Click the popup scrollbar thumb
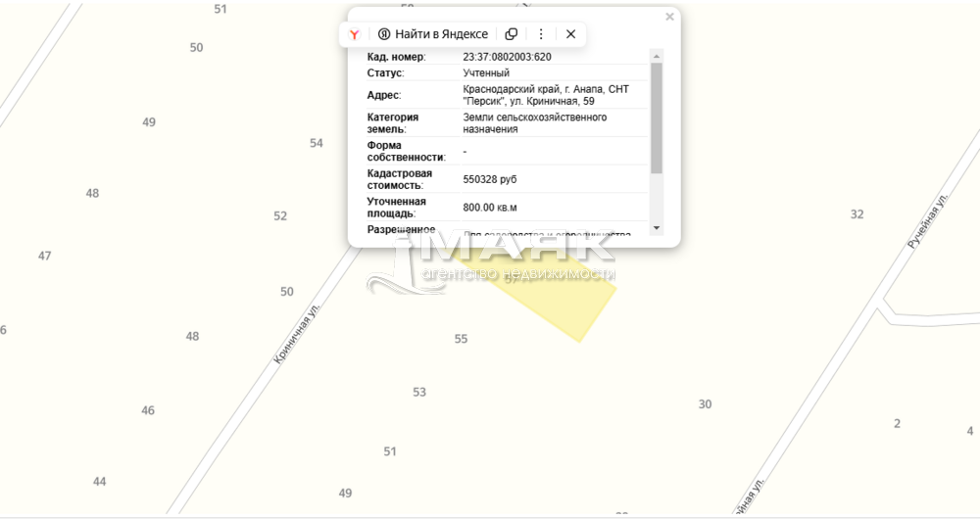980x519 pixels. [657, 118]
